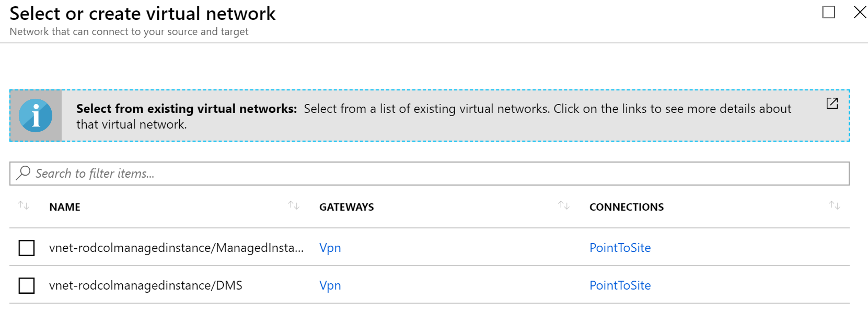Screen dimensions: 868x311
Task: Close the virtual network blade
Action: point(860,12)
